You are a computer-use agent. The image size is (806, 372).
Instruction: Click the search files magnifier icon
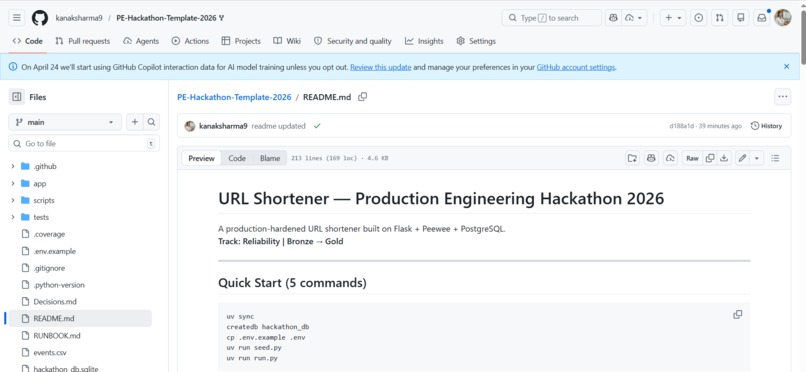click(x=151, y=122)
